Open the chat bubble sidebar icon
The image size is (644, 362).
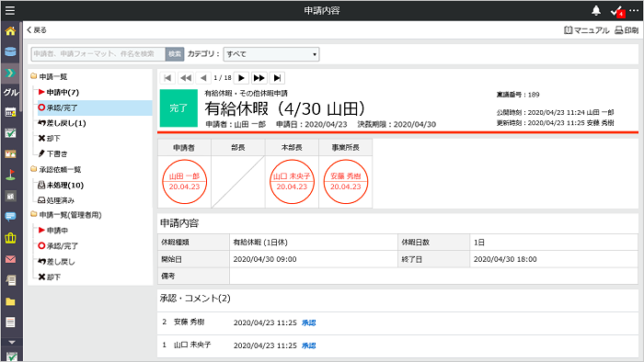pyautogui.click(x=10, y=217)
